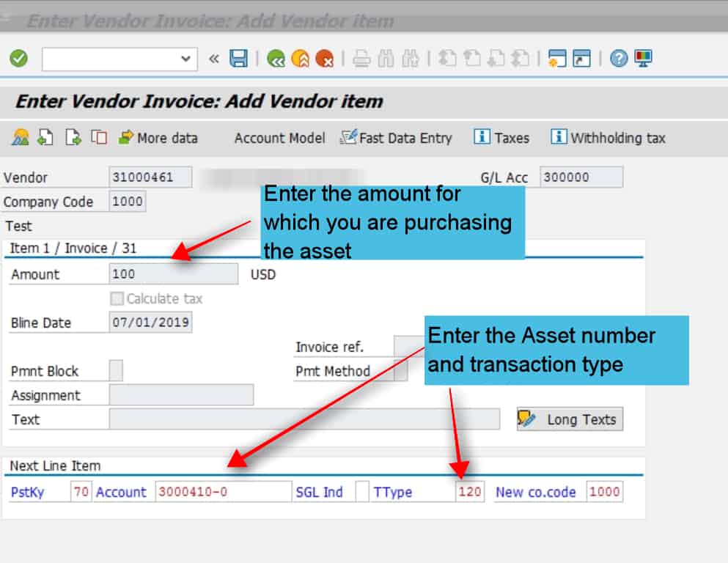
Task: Click the Vendor number field 31000461
Action: click(150, 177)
